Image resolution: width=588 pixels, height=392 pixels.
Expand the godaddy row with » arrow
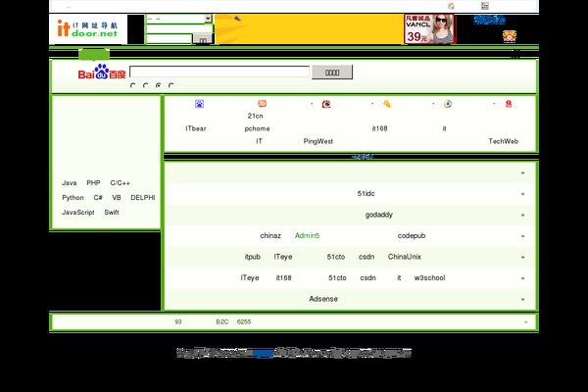tap(522, 215)
